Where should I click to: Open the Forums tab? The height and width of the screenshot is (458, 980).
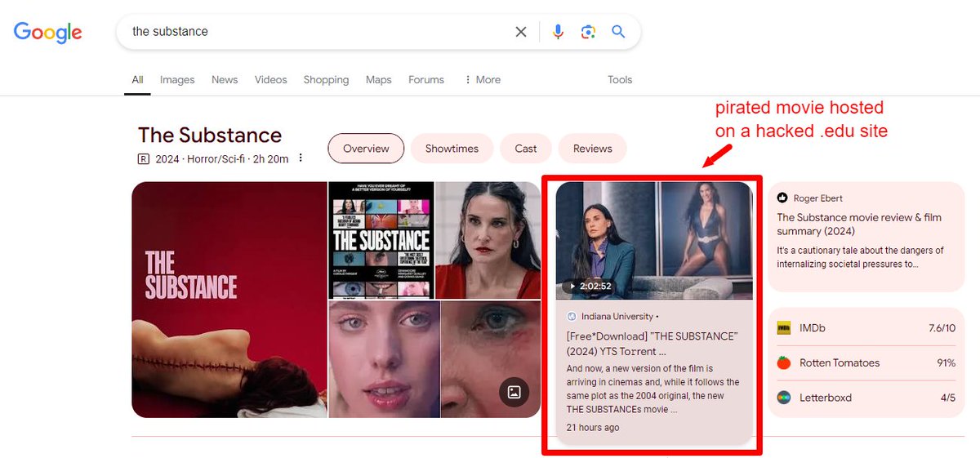click(x=426, y=80)
